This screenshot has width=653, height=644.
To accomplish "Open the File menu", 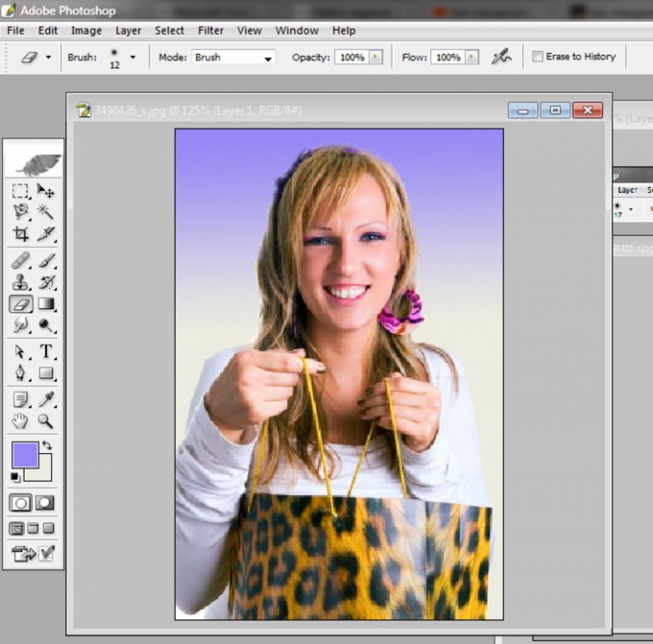I will [15, 31].
